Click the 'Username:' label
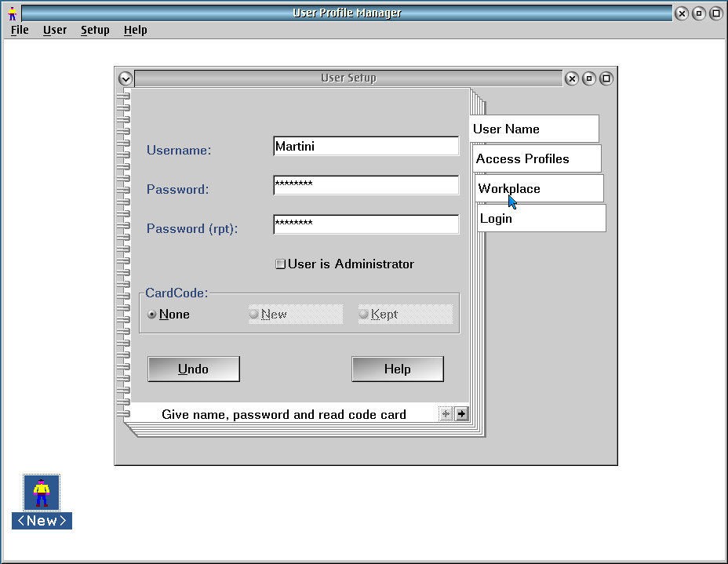Viewport: 728px width, 564px height. [x=179, y=151]
